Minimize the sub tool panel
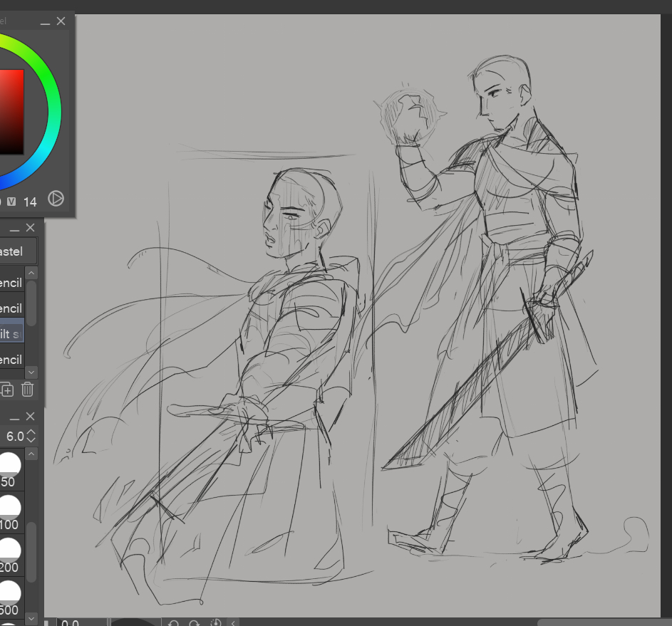 [x=14, y=229]
